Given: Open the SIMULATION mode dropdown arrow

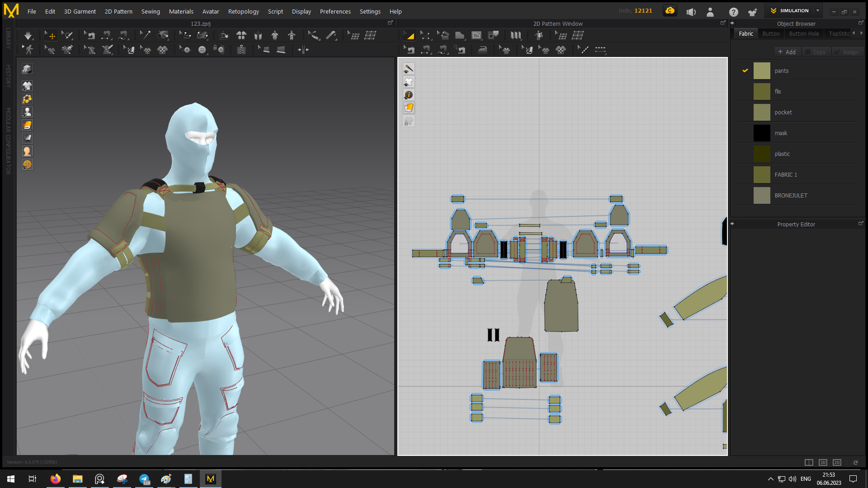Looking at the screenshot, I should [x=817, y=11].
